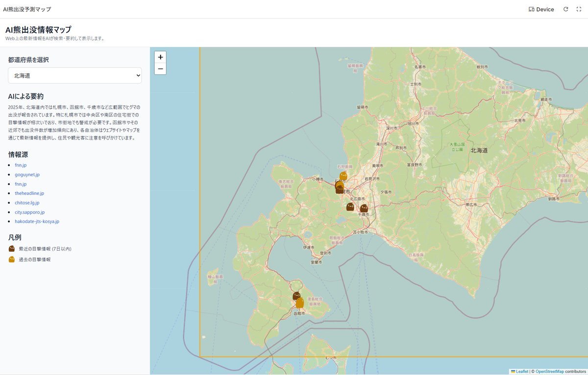
Task: Open the goguynet.jp source link
Action: [x=27, y=174]
